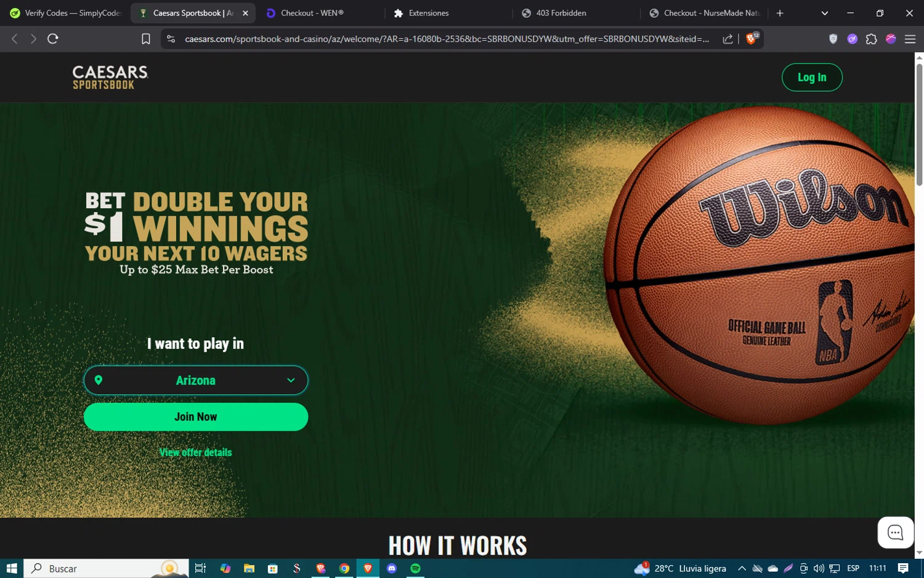Open Copilot from the taskbar
The image size is (924, 578).
(x=225, y=568)
